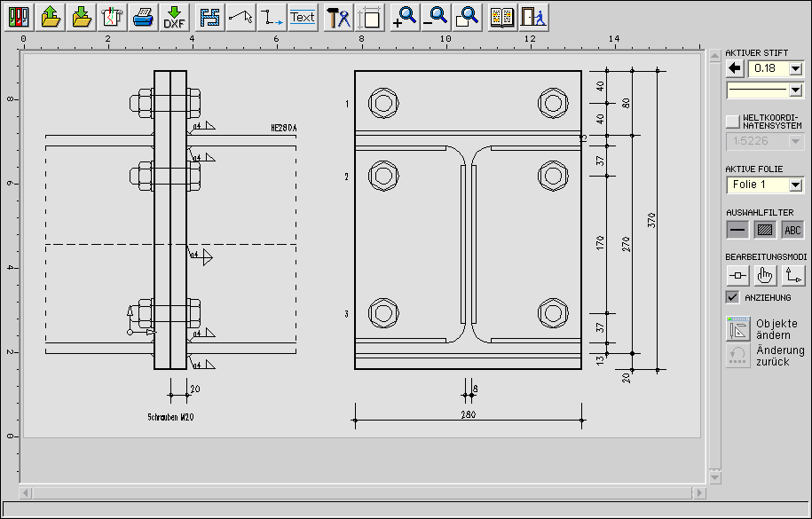The image size is (812, 519).
Task: Click the open folder upload icon
Action: click(x=51, y=17)
